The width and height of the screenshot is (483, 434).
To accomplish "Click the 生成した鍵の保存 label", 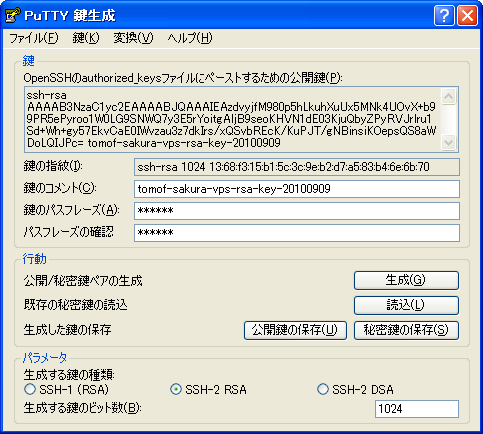I will pos(67,330).
